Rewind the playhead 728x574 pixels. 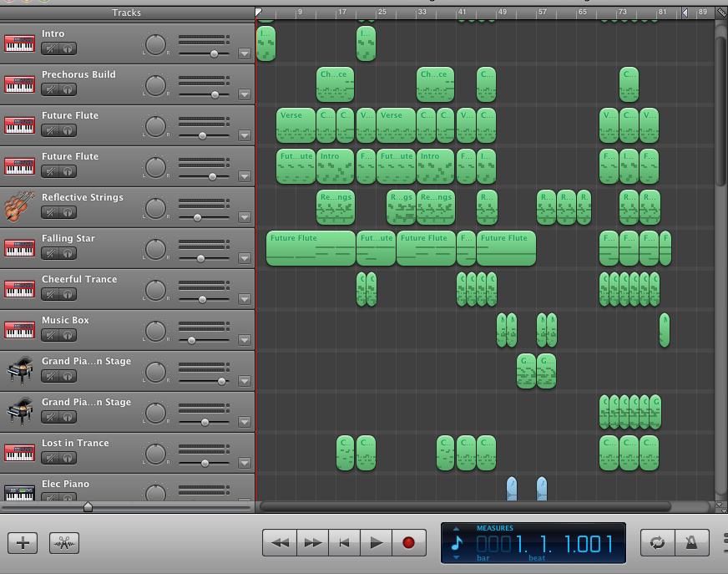(x=280, y=542)
